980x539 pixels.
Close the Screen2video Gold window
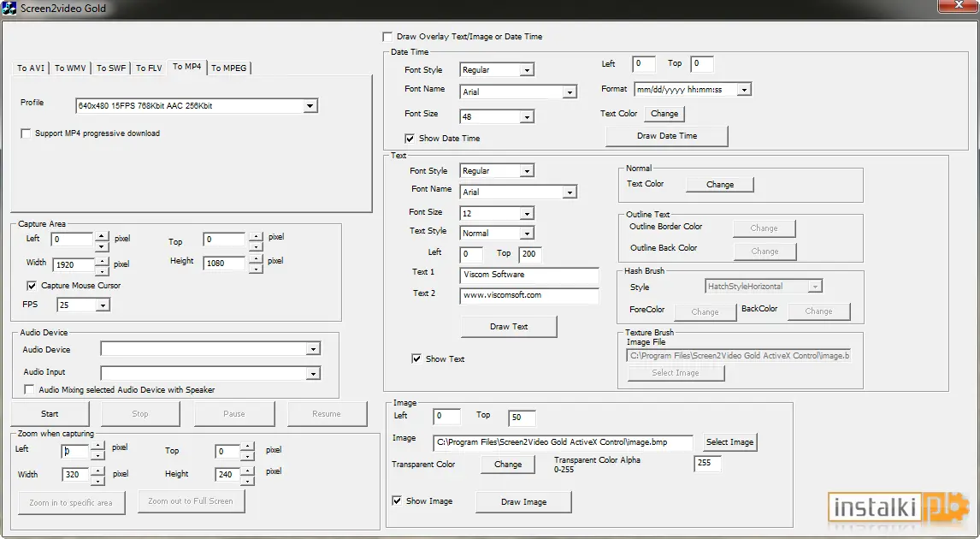[x=958, y=5]
